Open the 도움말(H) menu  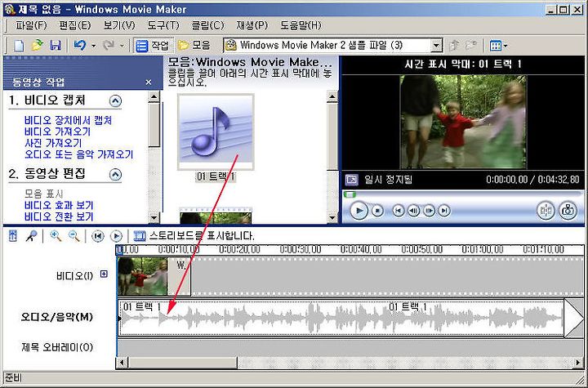click(301, 25)
